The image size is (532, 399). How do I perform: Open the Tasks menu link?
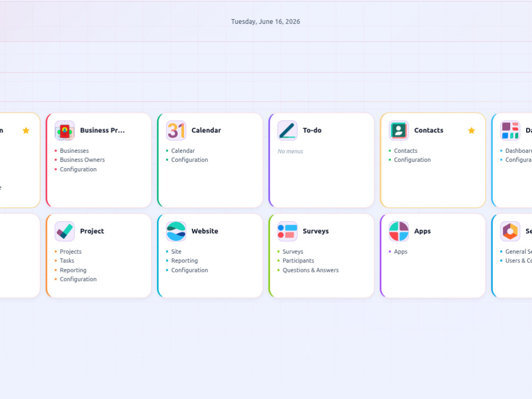coord(67,261)
